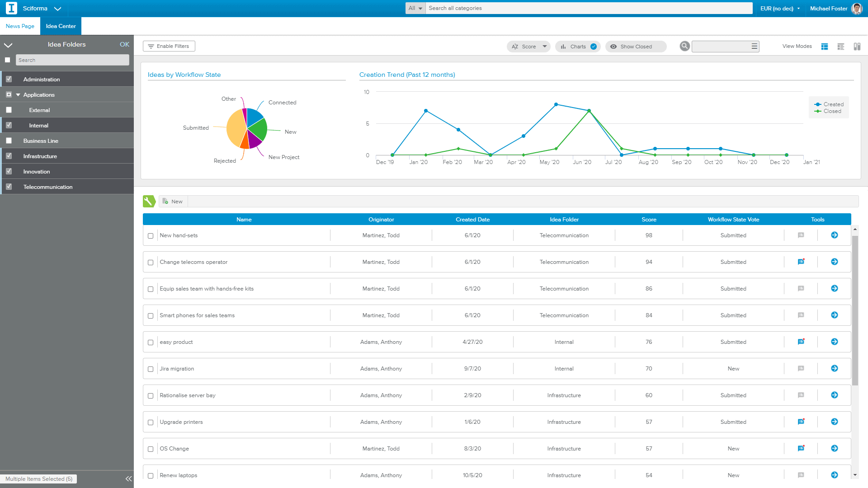Collapse the Idea Folders sidebar with double chevron
The image size is (868, 488).
pyautogui.click(x=128, y=479)
